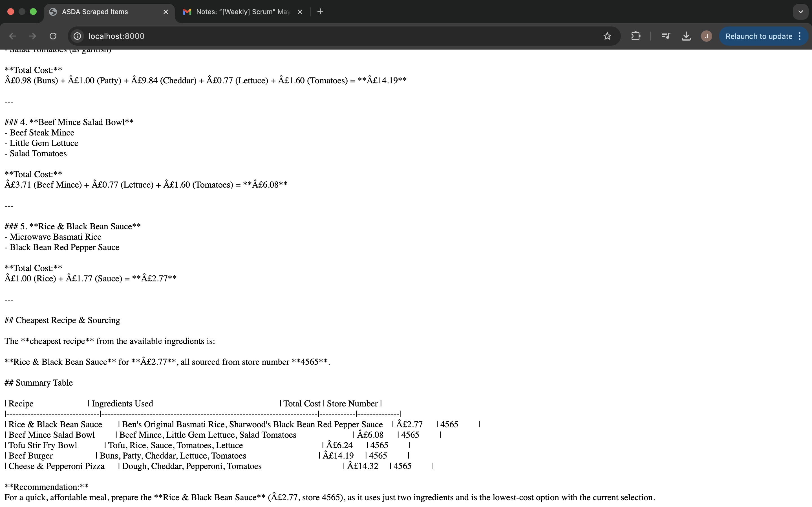Expand the tab search chevron
Screen dimensions: 812x507
click(801, 12)
